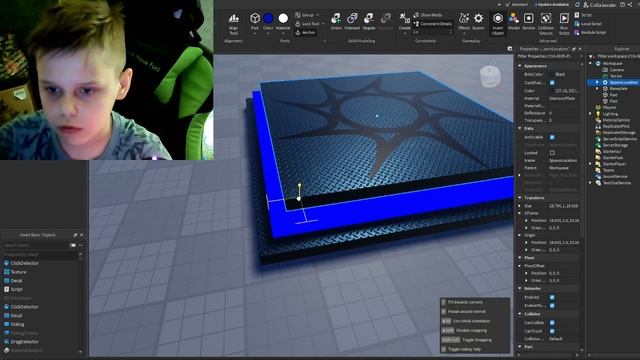Viewport: 640px width, 360px height.
Task: Click the Filter Properties search field
Action: (548, 56)
